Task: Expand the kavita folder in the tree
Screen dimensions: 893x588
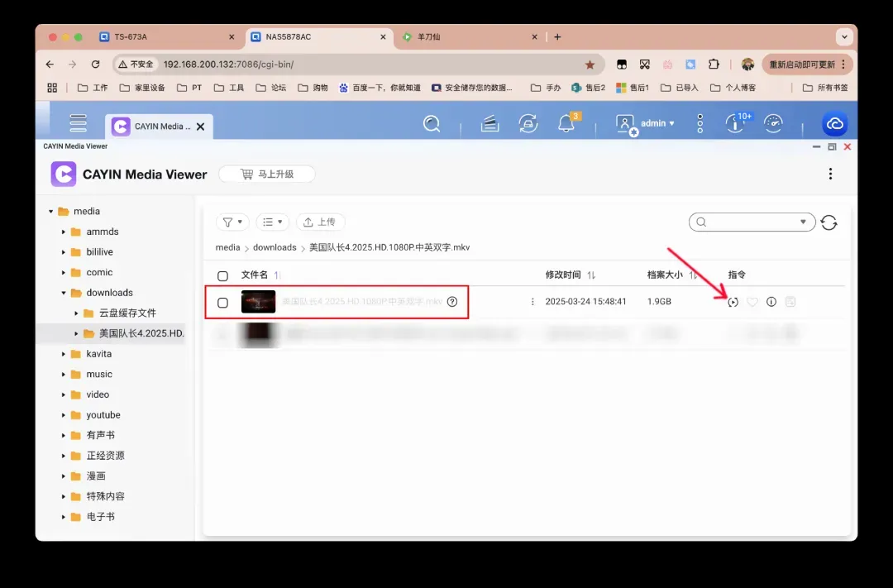Action: coord(64,354)
